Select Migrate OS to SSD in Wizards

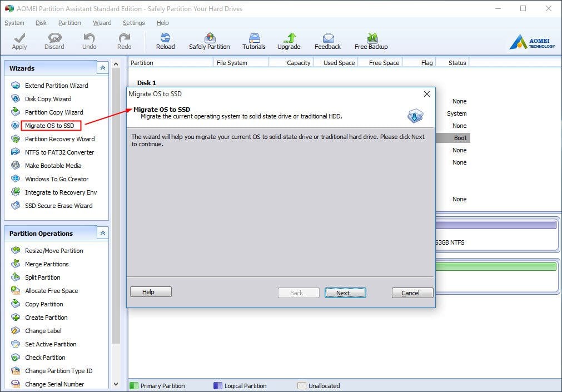[x=49, y=126]
